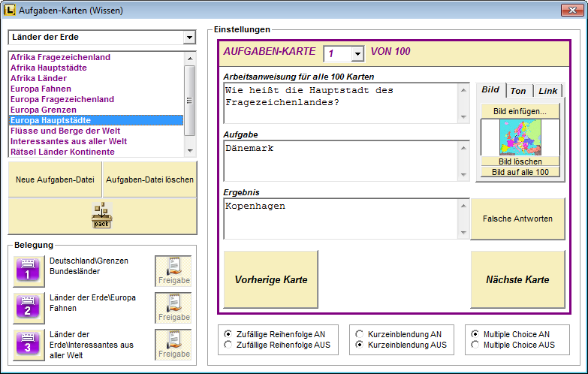The width and height of the screenshot is (588, 374).
Task: Click the pack archive icon button
Action: pyautogui.click(x=102, y=216)
